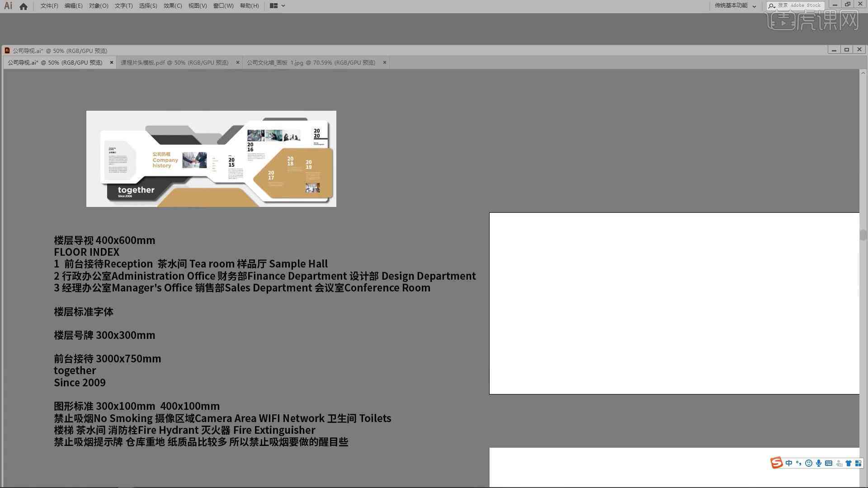Screen dimensions: 868x488
Task: Switch to 公司导视.ai tab
Action: [56, 62]
